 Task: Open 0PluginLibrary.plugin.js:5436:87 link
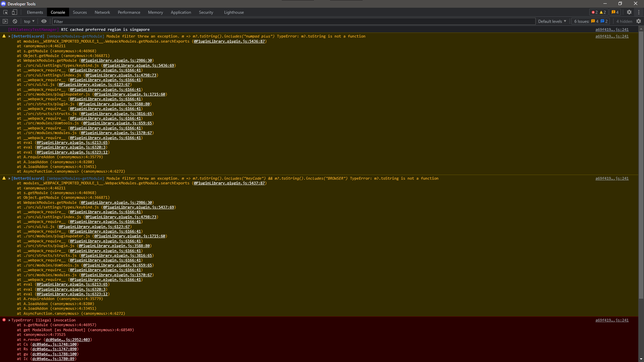[229, 41]
